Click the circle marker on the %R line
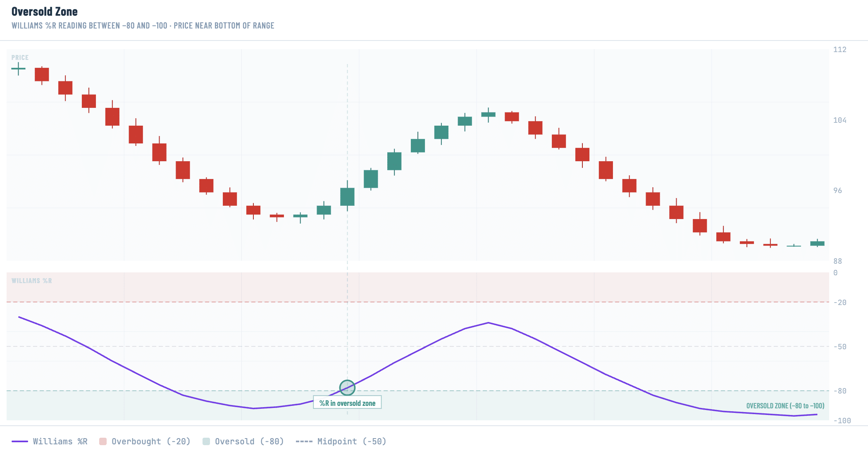This screenshot has width=868, height=453. [x=347, y=388]
